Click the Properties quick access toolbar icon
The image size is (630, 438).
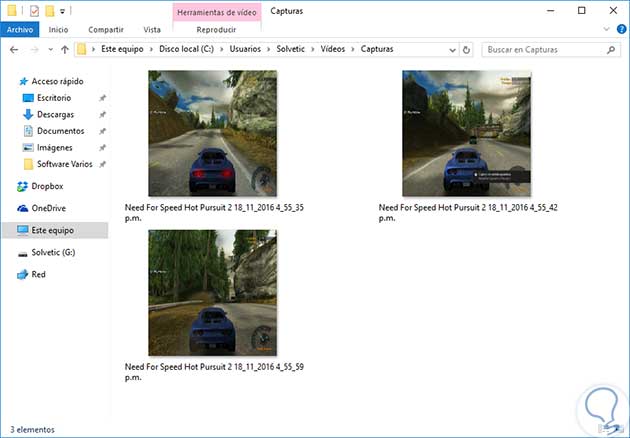pyautogui.click(x=34, y=11)
